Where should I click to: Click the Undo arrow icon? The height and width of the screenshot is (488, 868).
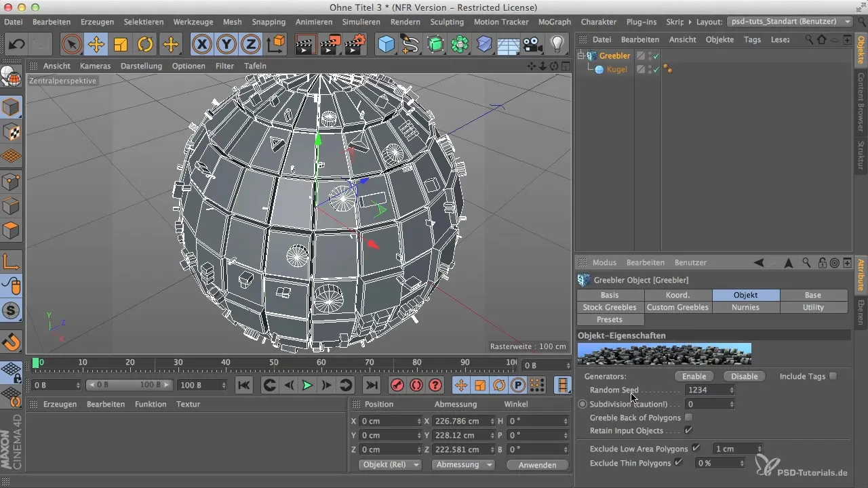coord(18,45)
